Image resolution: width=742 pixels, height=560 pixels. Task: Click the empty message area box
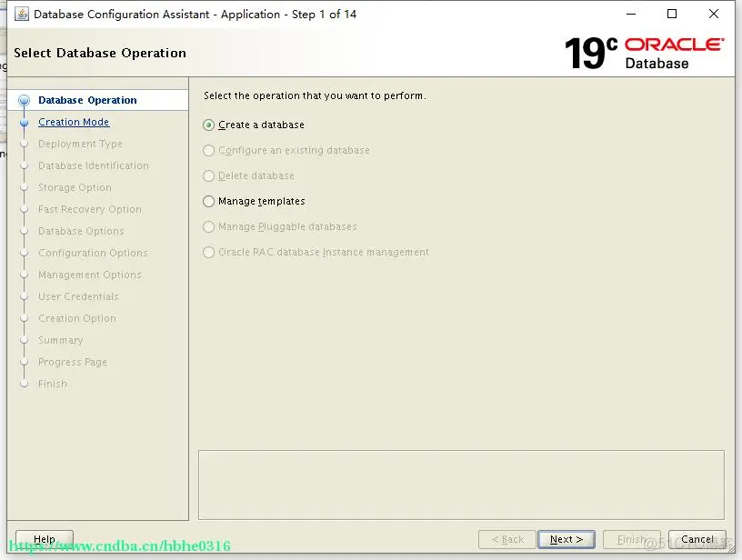tap(461, 485)
